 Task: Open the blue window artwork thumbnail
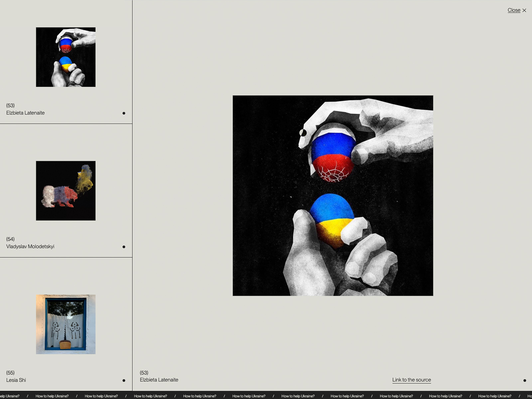point(66,324)
